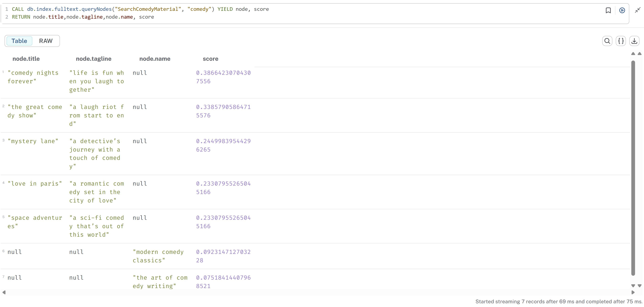This screenshot has width=644, height=307.
Task: Save this query as a bookmark
Action: [x=608, y=10]
